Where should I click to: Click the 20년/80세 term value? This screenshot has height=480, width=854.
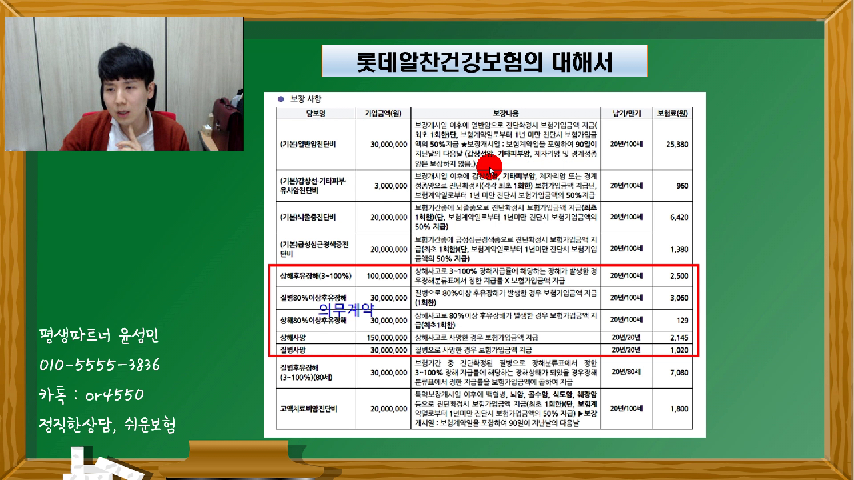pos(626,372)
